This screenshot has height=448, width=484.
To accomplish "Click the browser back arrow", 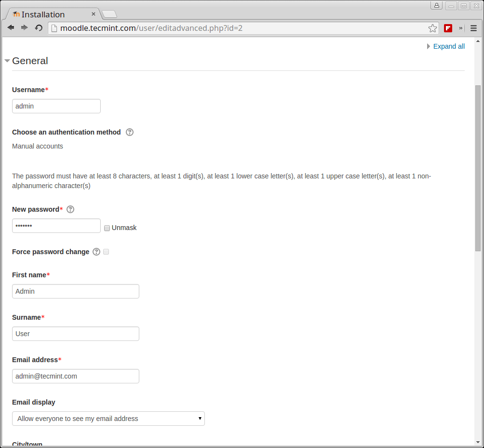I will pos(11,28).
